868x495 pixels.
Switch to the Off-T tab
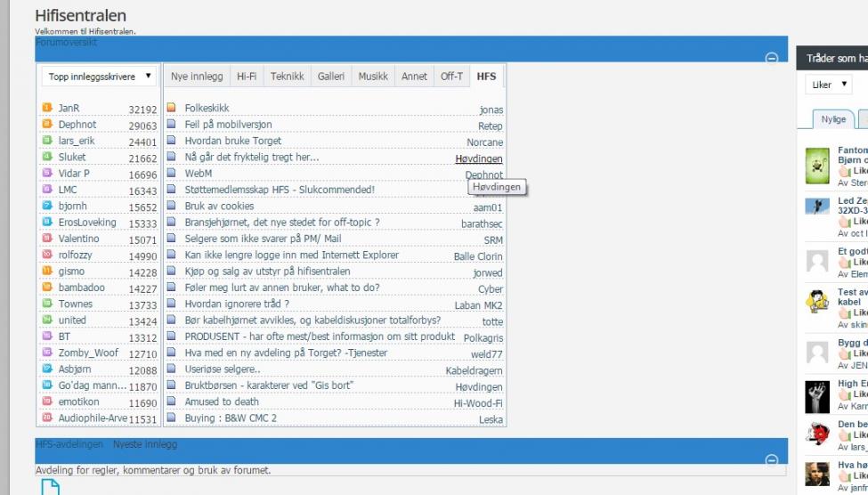click(x=451, y=77)
